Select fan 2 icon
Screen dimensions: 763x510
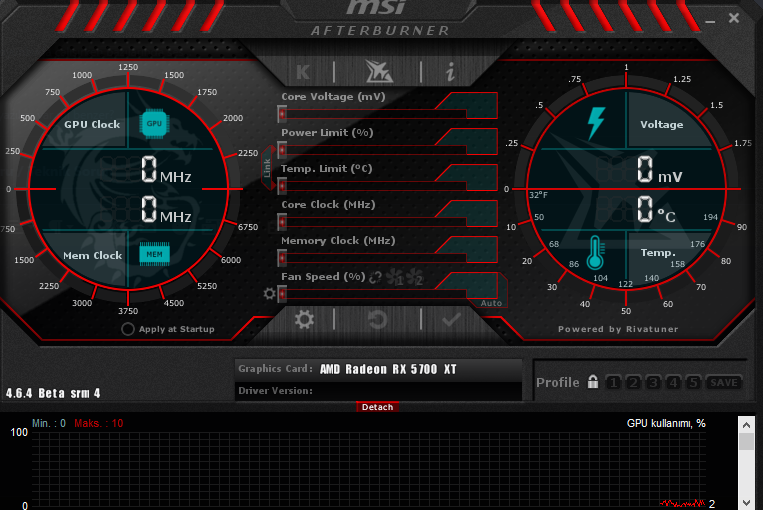pyautogui.click(x=415, y=278)
